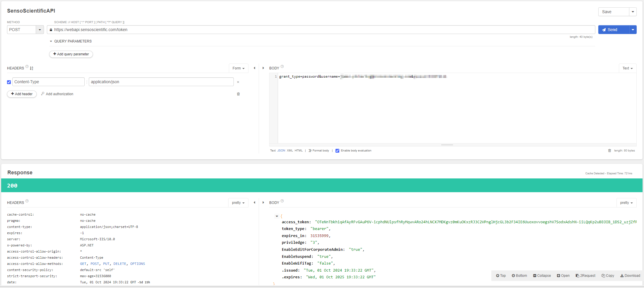This screenshot has height=288, width=644.
Task: Jump to Bottom of response body
Action: 519,276
